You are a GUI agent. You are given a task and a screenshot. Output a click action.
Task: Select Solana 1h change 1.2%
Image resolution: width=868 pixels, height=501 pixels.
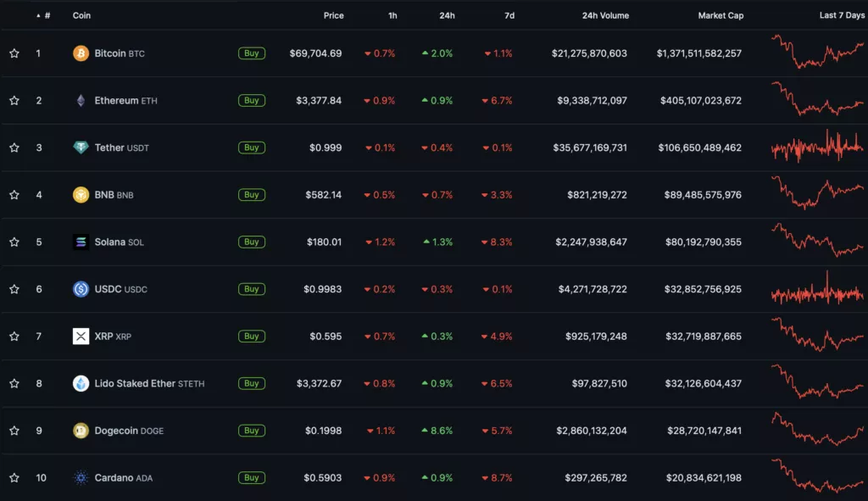tap(381, 242)
